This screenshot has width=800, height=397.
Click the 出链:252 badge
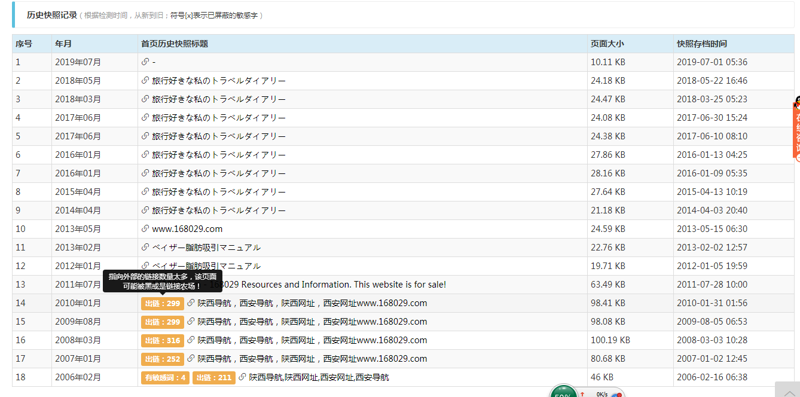(x=162, y=359)
